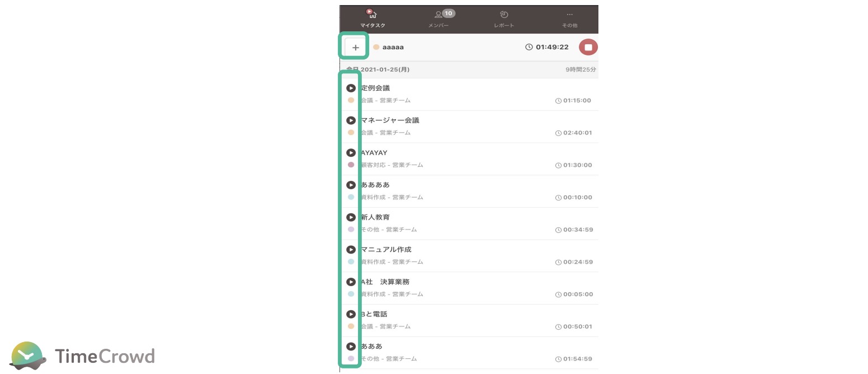The height and width of the screenshot is (374, 868).
Task: Start the マネージャー会議 task timer
Action: 351,120
